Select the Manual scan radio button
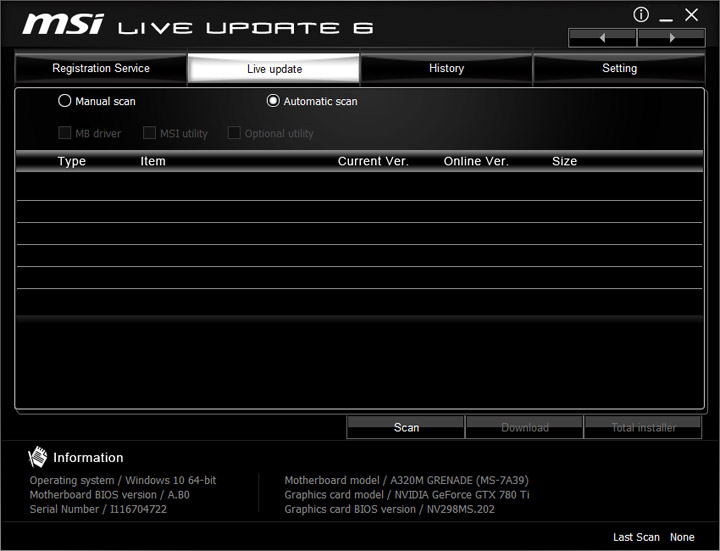This screenshot has width=720, height=551. (65, 101)
